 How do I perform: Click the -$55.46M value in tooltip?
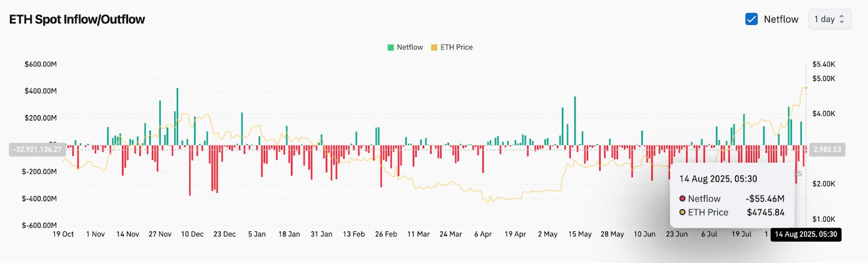764,199
